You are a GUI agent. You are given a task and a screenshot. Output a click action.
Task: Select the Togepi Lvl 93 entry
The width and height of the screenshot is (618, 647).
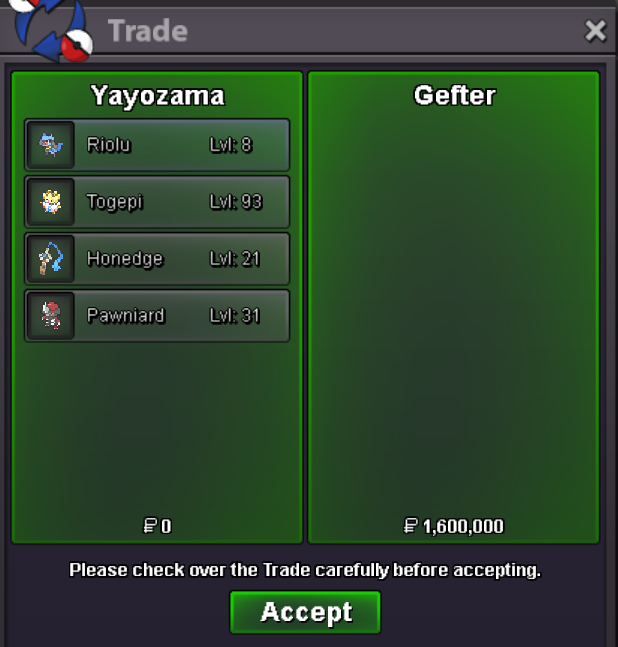157,202
